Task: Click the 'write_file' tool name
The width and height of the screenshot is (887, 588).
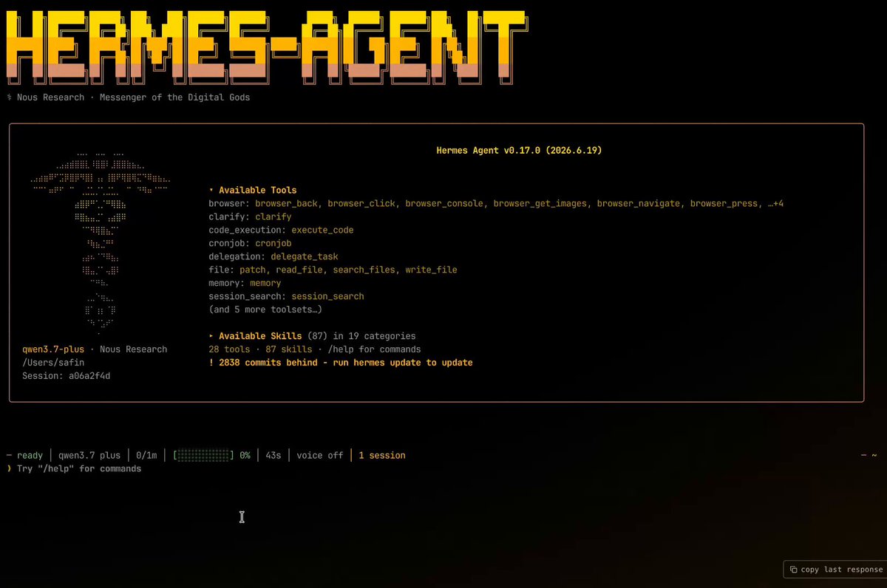Action: [x=432, y=270]
